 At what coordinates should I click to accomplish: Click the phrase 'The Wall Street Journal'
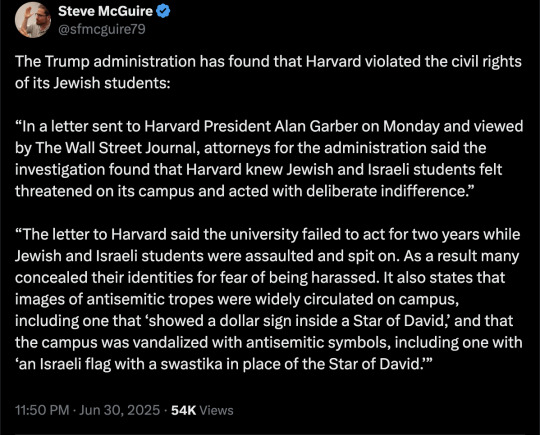point(115,148)
